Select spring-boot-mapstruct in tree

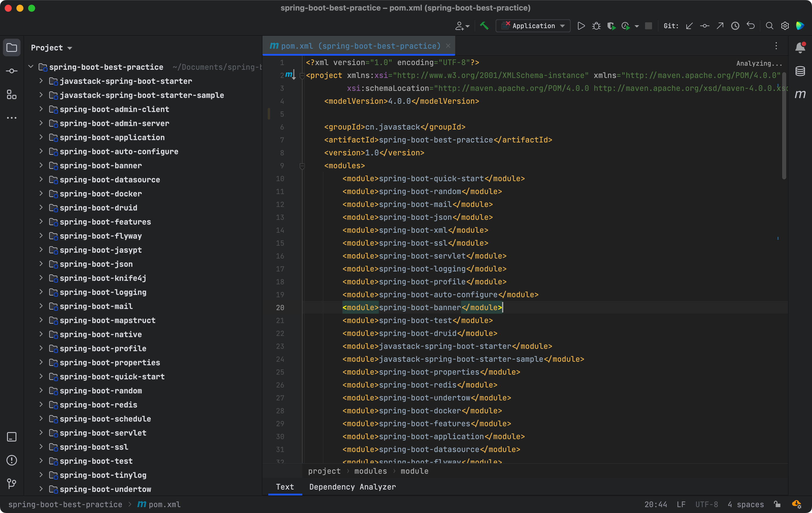pyautogui.click(x=108, y=320)
